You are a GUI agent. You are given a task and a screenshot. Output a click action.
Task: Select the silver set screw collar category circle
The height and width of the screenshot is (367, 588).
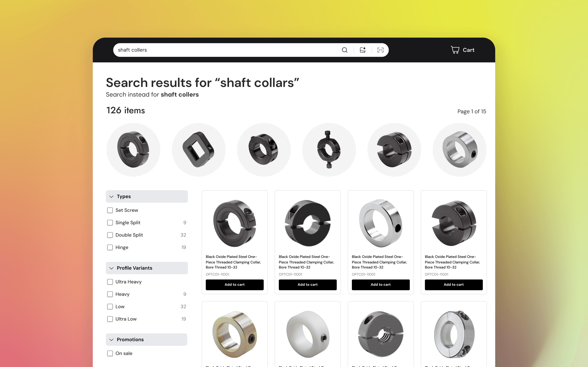[459, 150]
